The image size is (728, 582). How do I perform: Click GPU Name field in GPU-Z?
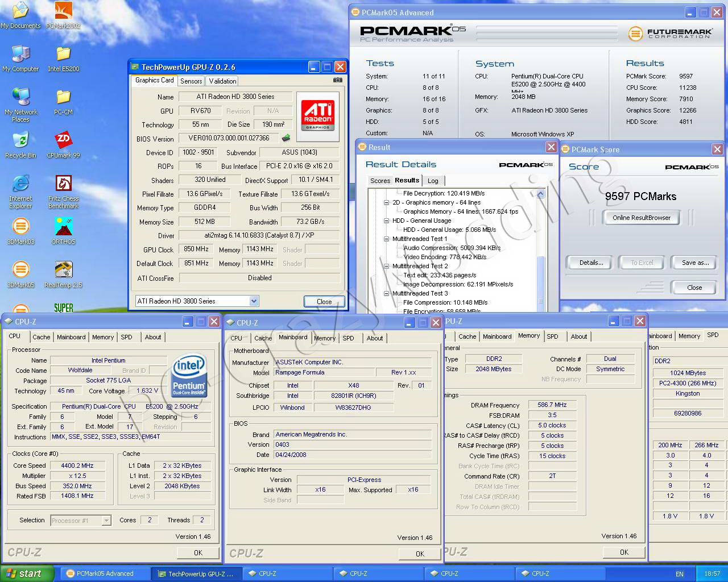tap(235, 97)
